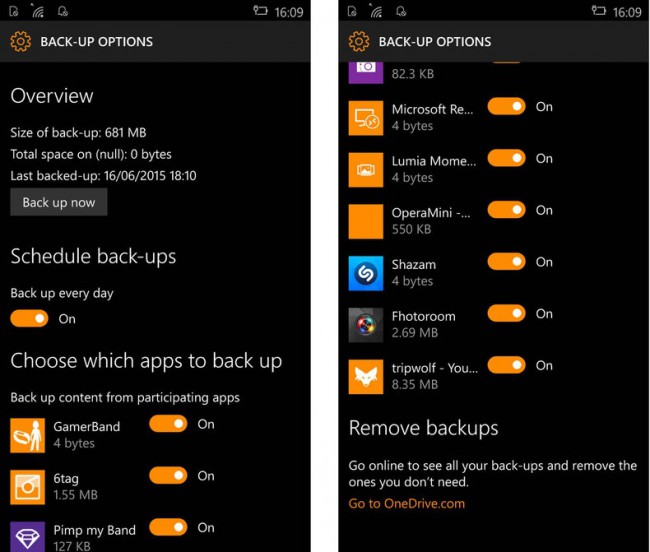Tap battery icon in right status bar
This screenshot has width=650, height=552.
[599, 11]
